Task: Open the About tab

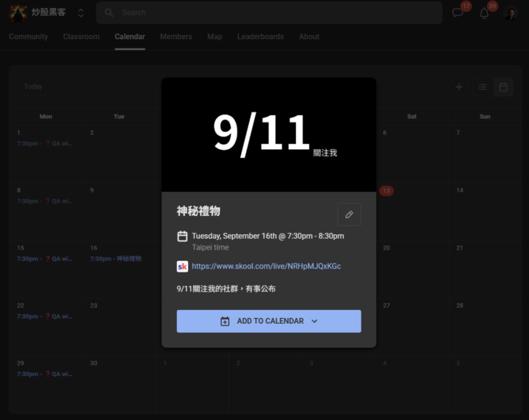Action: (x=309, y=37)
